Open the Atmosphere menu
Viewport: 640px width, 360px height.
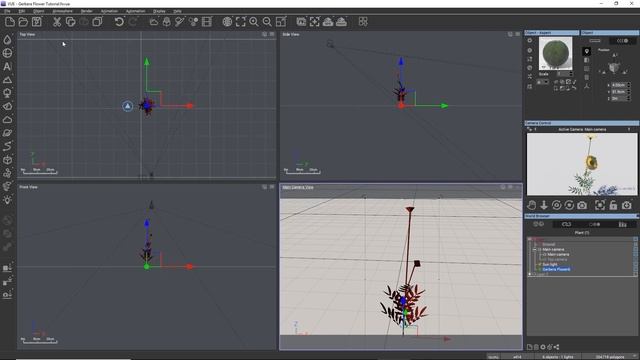point(62,11)
